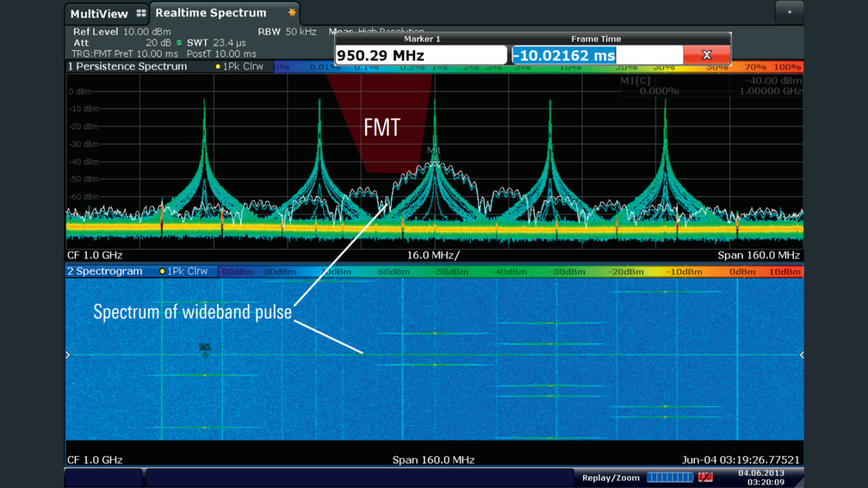Screen dimensions: 868x488
Task: Click the right arrow indicator beside the spectrogram
Action: click(801, 355)
